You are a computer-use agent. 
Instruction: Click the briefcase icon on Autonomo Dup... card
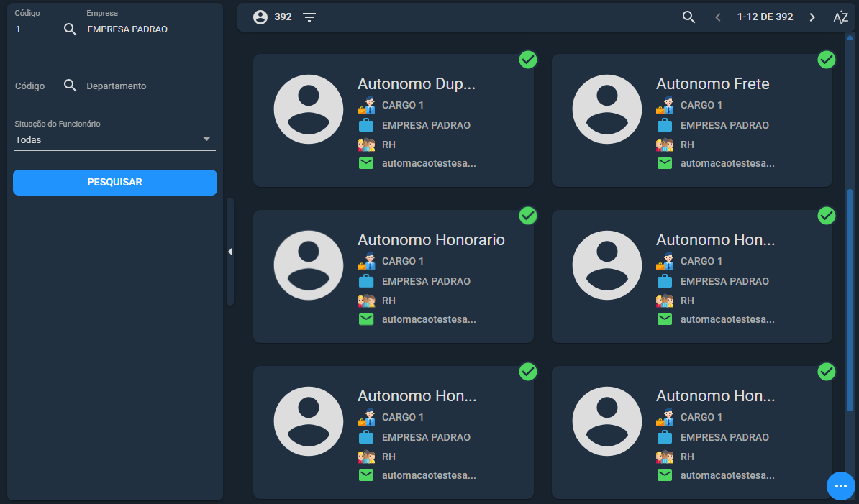[x=366, y=125]
